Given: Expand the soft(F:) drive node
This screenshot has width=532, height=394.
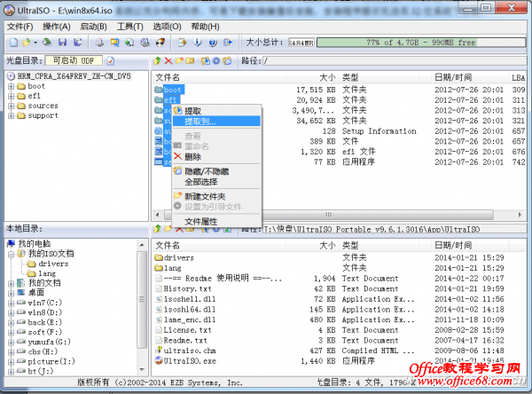Looking at the screenshot, I should (12, 332).
